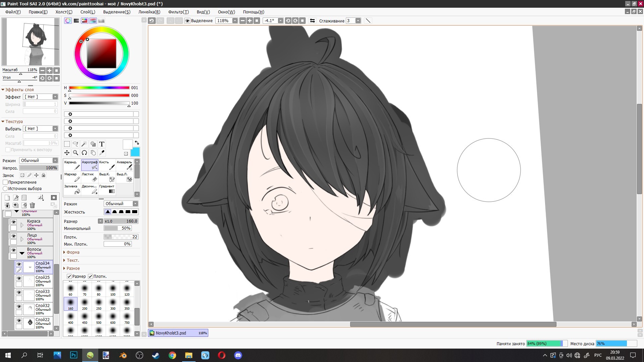This screenshot has width=644, height=362.
Task: Collapse the Волосы layer folder
Action: [22, 253]
